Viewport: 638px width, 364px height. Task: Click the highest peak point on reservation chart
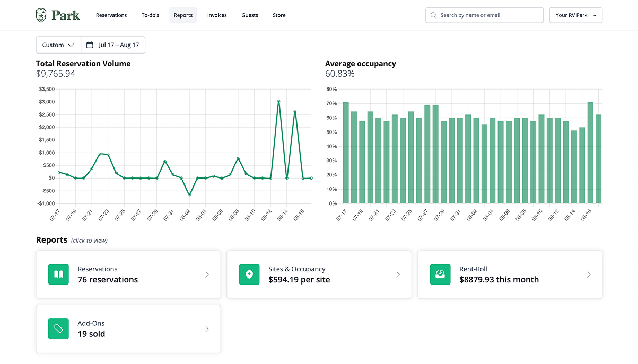pyautogui.click(x=278, y=101)
